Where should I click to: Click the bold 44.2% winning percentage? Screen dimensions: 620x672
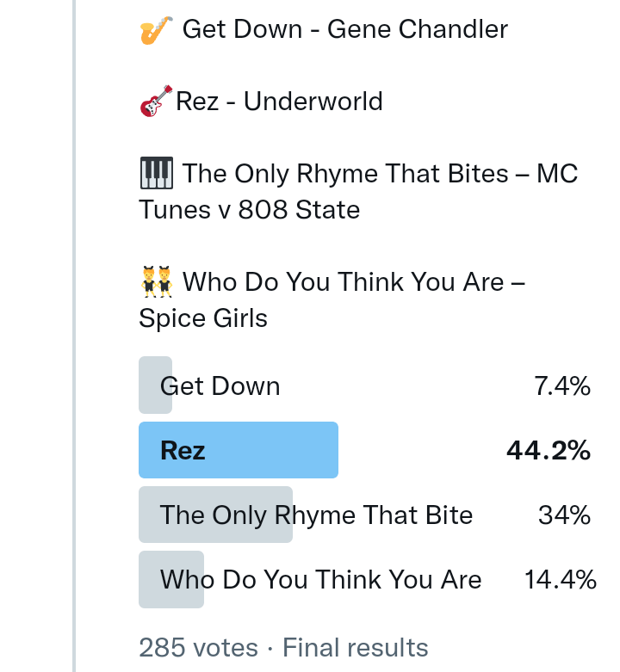click(549, 450)
